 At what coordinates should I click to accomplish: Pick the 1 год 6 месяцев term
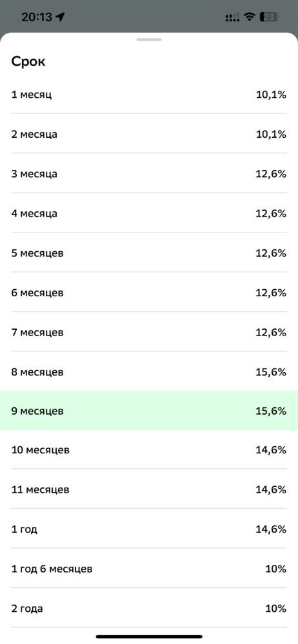(149, 569)
